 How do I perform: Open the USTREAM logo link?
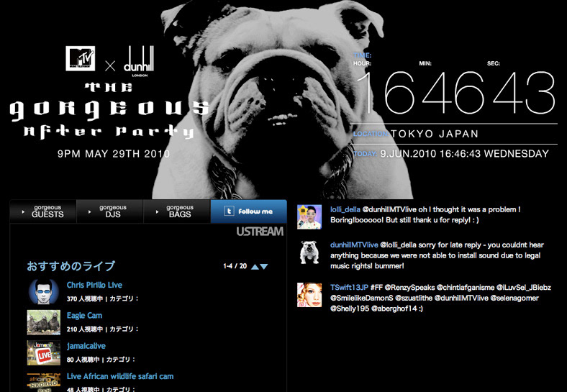[x=260, y=232]
